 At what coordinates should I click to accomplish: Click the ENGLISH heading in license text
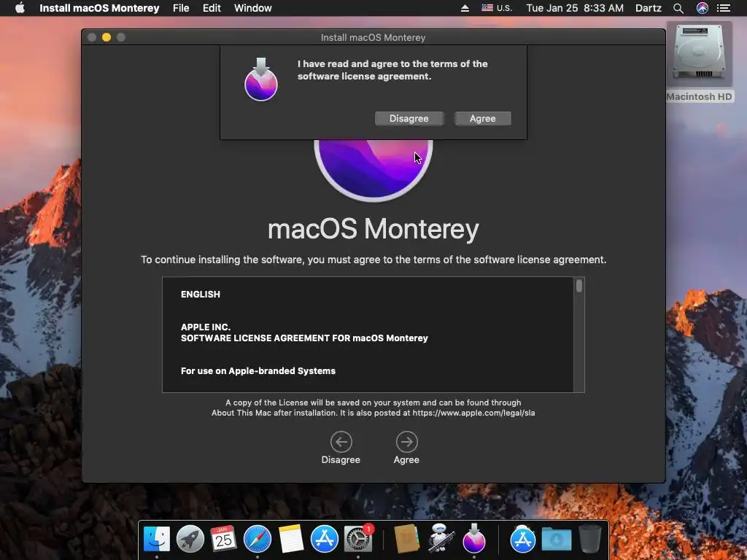click(201, 295)
